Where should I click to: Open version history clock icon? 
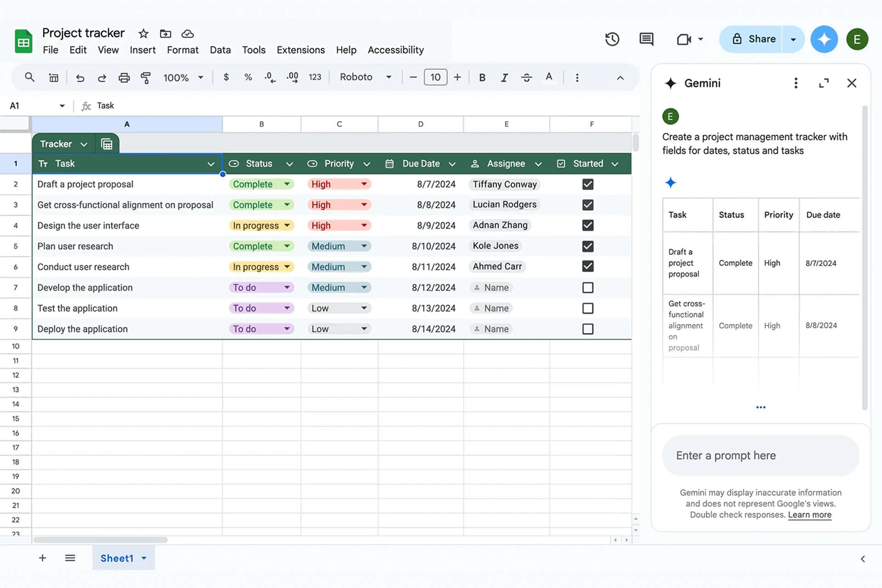point(612,39)
